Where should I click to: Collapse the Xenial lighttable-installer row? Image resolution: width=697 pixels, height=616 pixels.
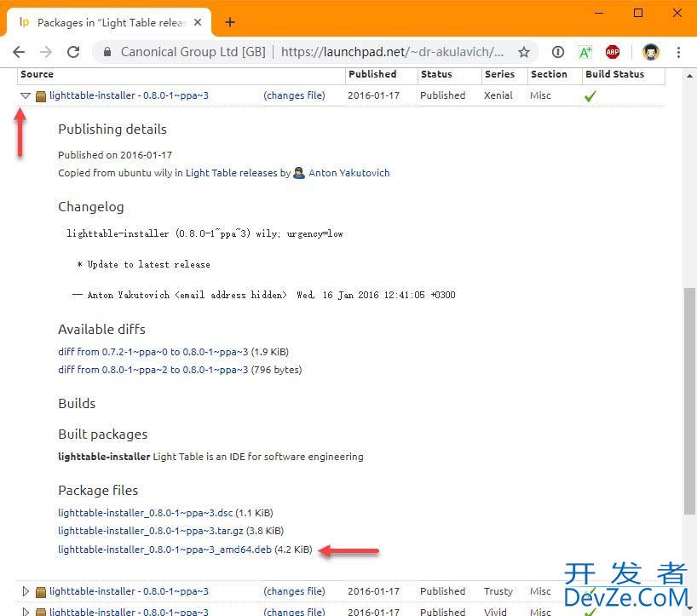pos(26,95)
